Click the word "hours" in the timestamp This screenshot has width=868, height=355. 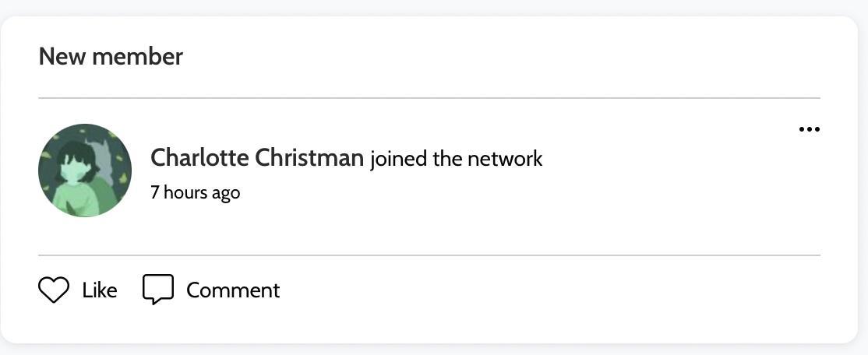pyautogui.click(x=185, y=192)
